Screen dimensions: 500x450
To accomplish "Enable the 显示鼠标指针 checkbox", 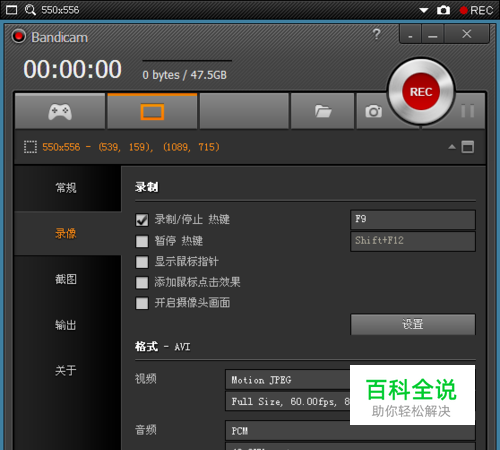I will pyautogui.click(x=142, y=262).
